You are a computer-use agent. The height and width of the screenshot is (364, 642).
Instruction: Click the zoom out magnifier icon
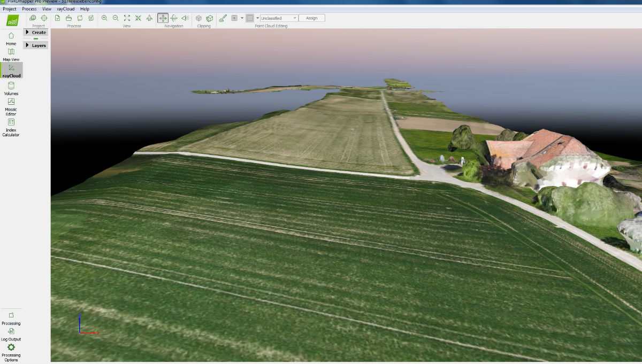point(116,18)
